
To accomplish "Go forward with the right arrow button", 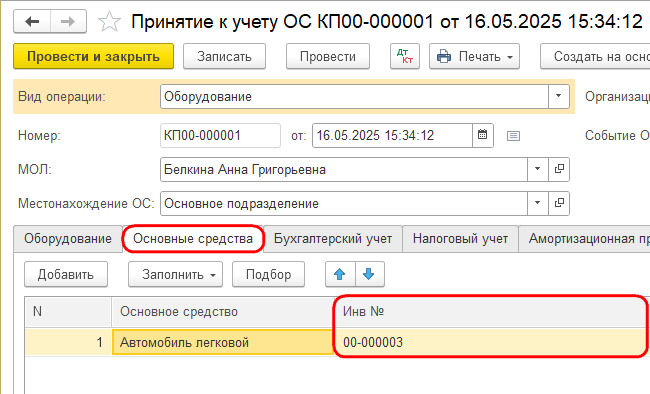I will click(68, 21).
